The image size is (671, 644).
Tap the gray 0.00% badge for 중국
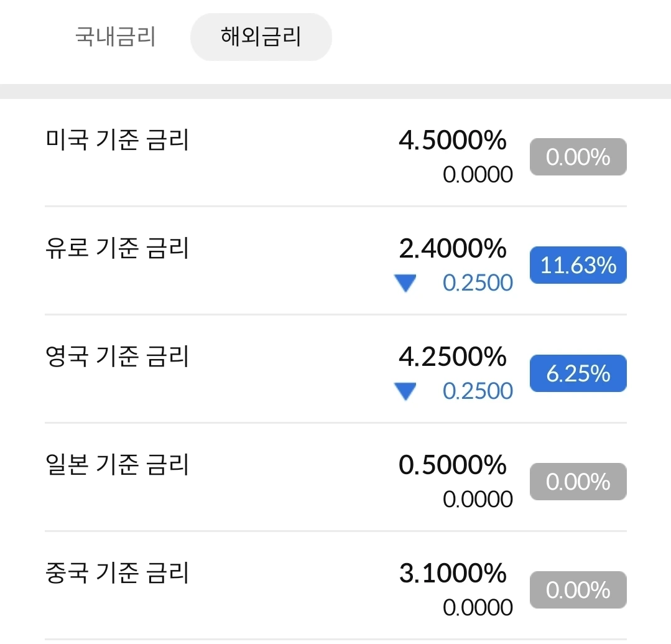[578, 590]
